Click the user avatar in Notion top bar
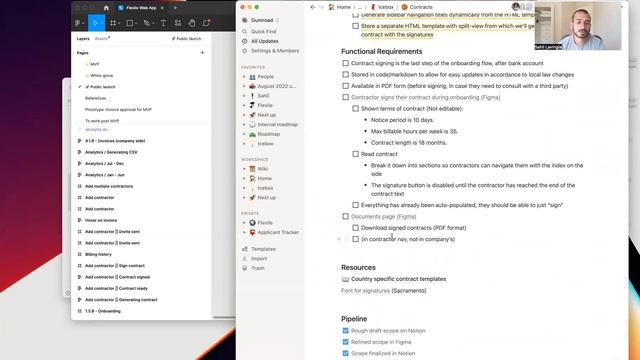The image size is (640, 360). (516, 7)
